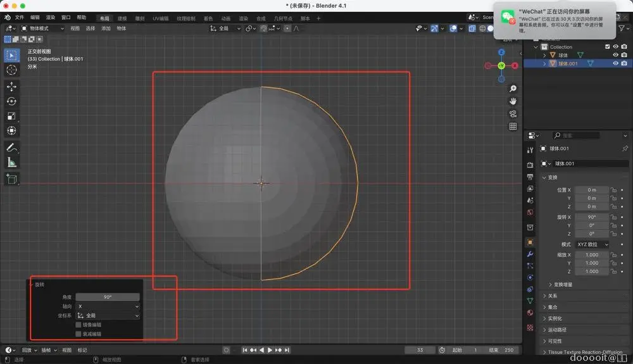
Task: Hide 球体.001 using its eye icon
Action: pos(615,63)
